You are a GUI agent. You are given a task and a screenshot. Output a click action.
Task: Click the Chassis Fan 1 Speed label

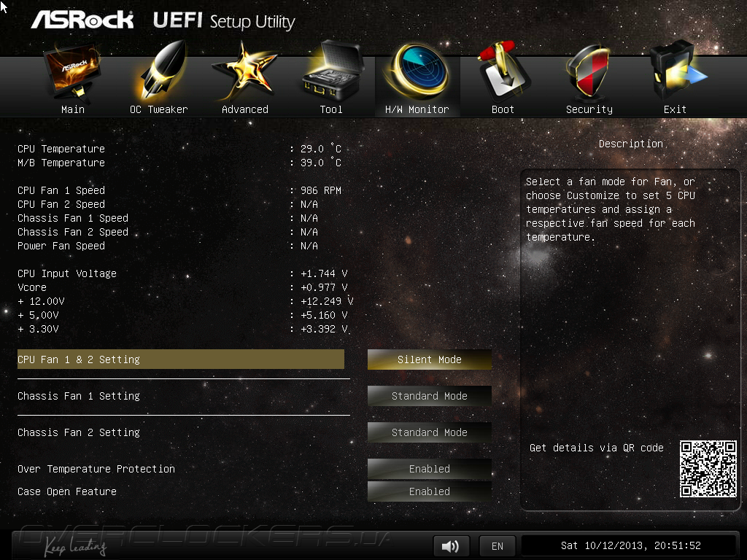[x=73, y=218]
